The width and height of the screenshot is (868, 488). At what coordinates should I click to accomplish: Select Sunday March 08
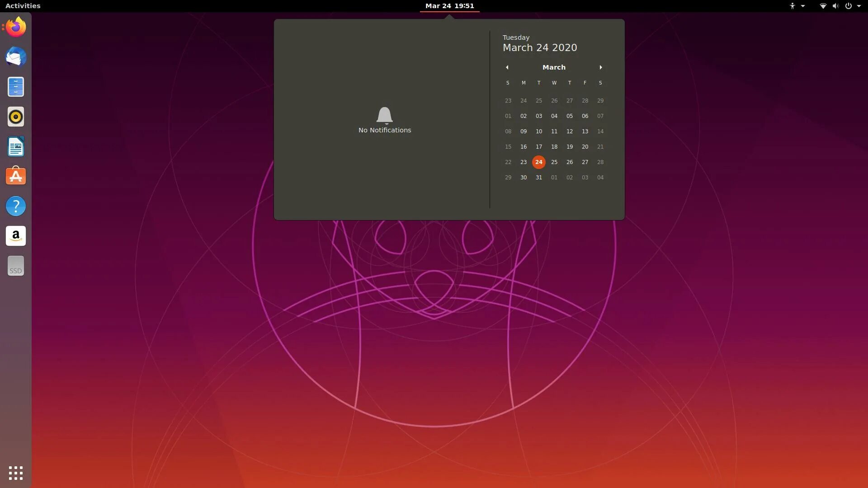click(508, 131)
